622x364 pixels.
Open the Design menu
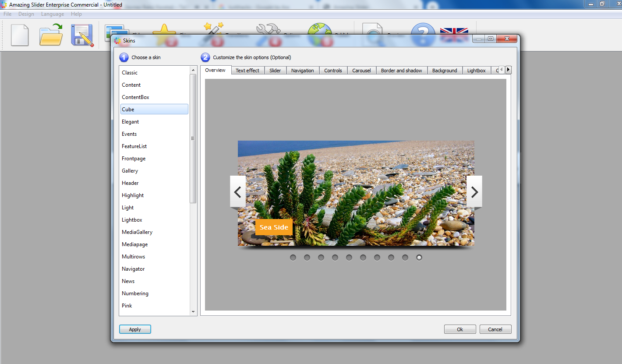[26, 14]
